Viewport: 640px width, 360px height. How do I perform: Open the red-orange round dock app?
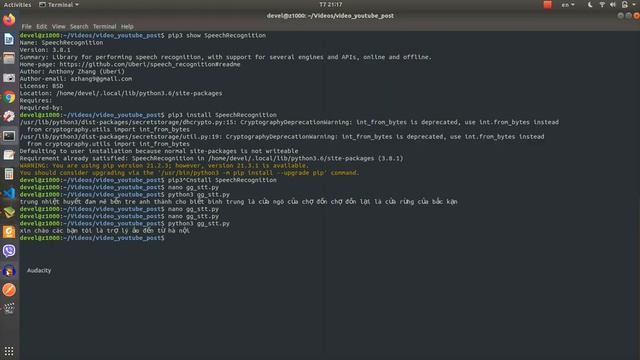click(x=9, y=290)
